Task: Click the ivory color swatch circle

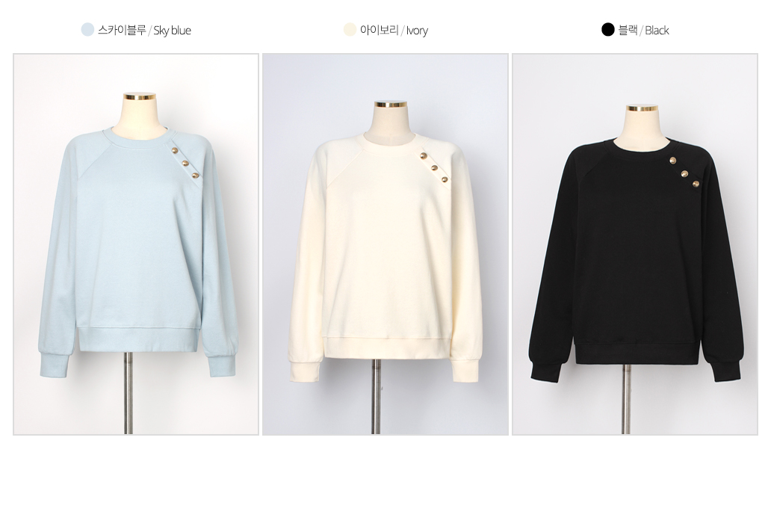Action: tap(350, 29)
